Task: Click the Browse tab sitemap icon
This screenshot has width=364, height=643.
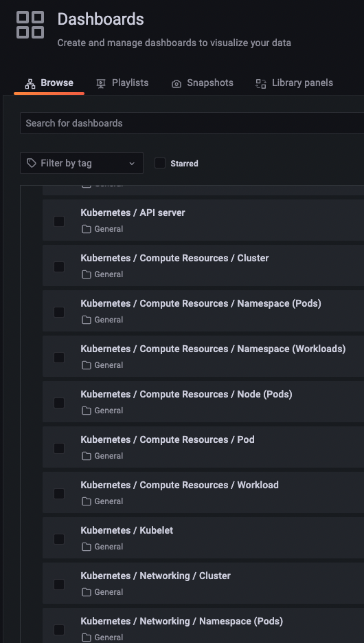Action: pyautogui.click(x=30, y=84)
